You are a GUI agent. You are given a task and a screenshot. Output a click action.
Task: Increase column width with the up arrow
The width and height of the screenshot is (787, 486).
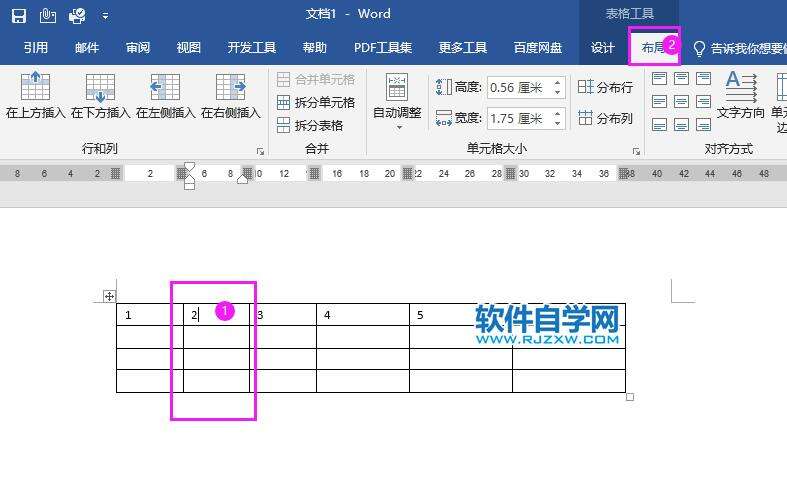558,114
